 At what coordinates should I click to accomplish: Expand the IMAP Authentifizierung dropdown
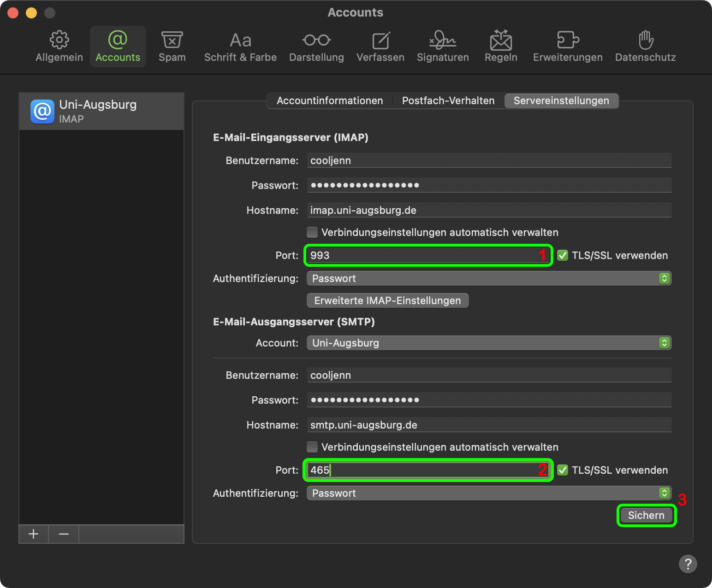(x=489, y=278)
